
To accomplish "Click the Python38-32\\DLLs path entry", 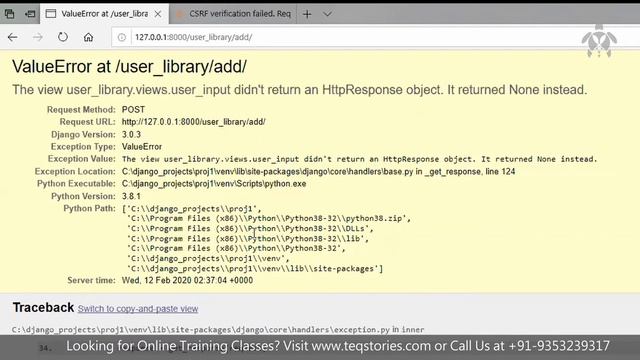I will [x=250, y=229].
